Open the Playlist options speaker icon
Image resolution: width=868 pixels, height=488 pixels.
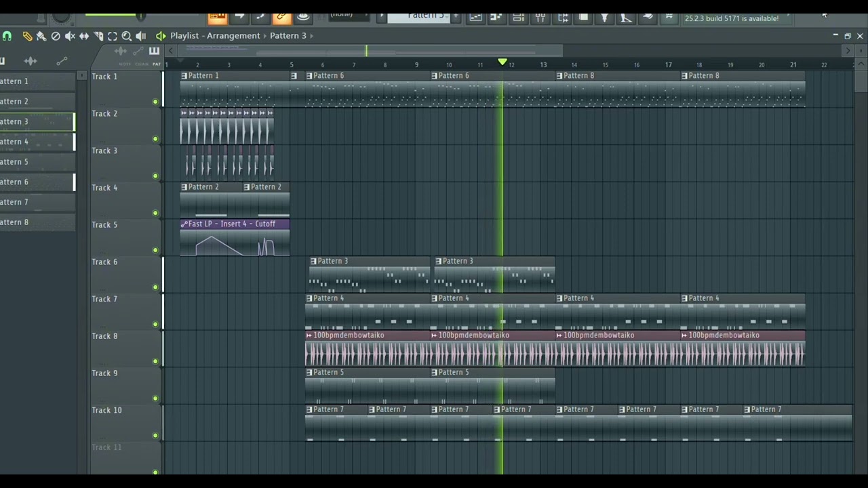(161, 36)
